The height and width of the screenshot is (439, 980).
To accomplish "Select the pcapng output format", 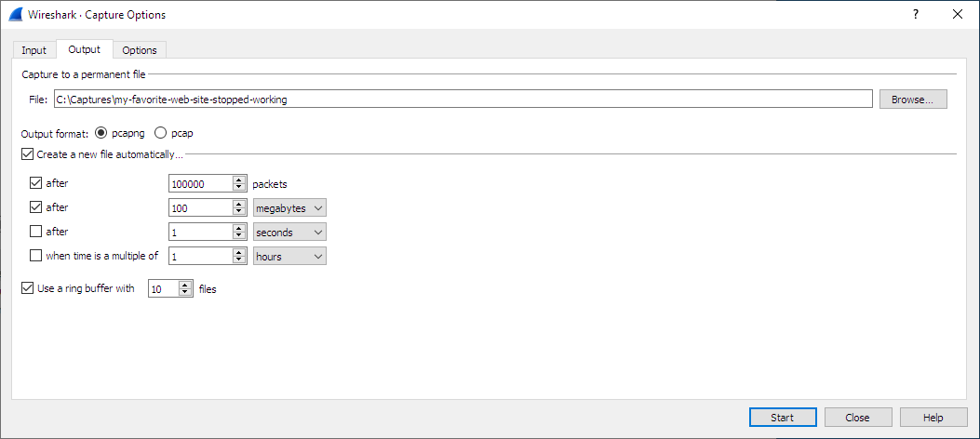I will click(x=101, y=133).
